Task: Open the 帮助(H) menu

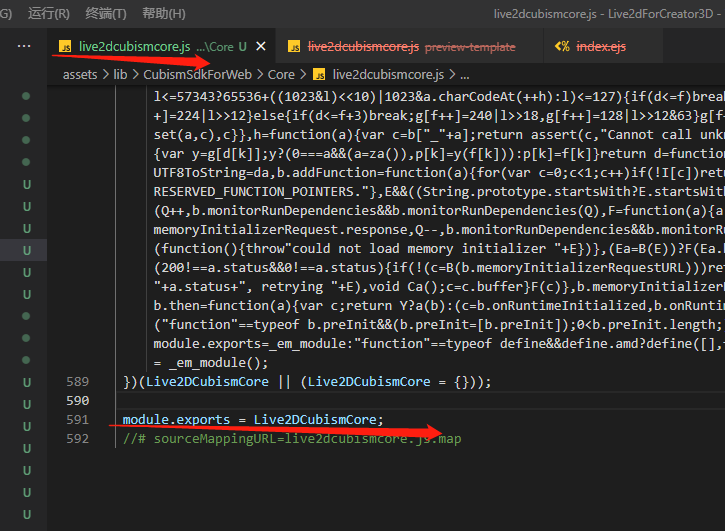Action: [x=164, y=13]
